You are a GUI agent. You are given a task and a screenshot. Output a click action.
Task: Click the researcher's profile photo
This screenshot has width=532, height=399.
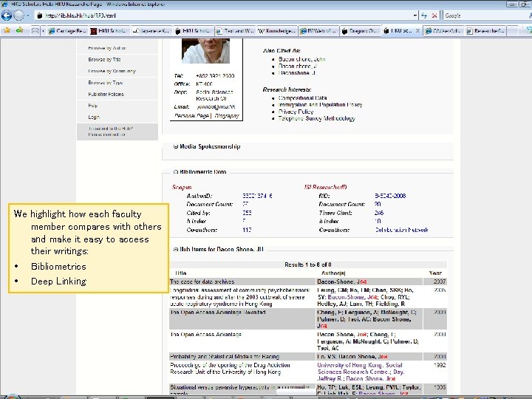pos(205,51)
